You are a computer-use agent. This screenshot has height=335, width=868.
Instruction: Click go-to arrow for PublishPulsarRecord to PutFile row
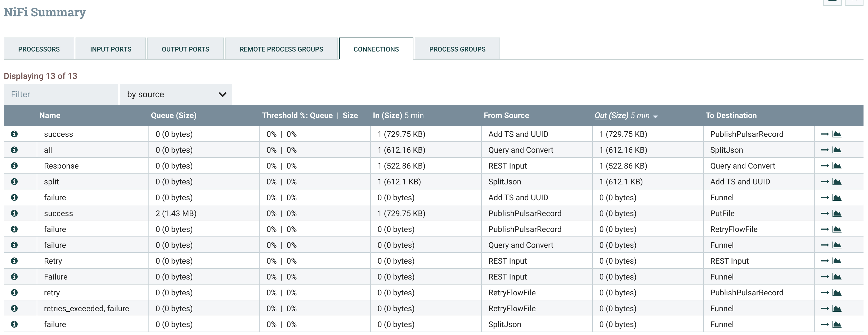(824, 213)
